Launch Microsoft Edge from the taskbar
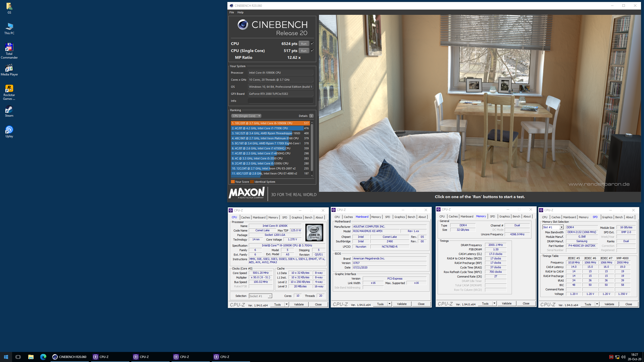Viewport: 644px width, 362px height. pyautogui.click(x=43, y=357)
